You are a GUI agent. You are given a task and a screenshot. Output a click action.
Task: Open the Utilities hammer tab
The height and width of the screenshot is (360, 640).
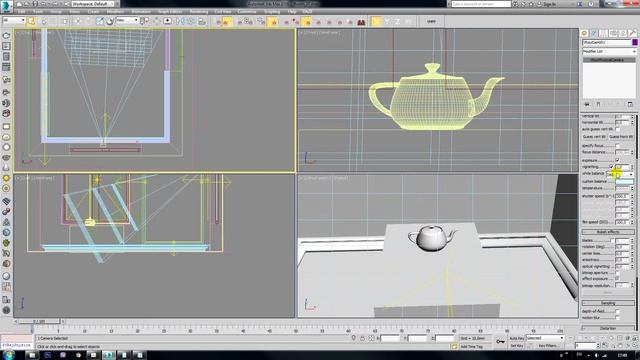tap(632, 33)
